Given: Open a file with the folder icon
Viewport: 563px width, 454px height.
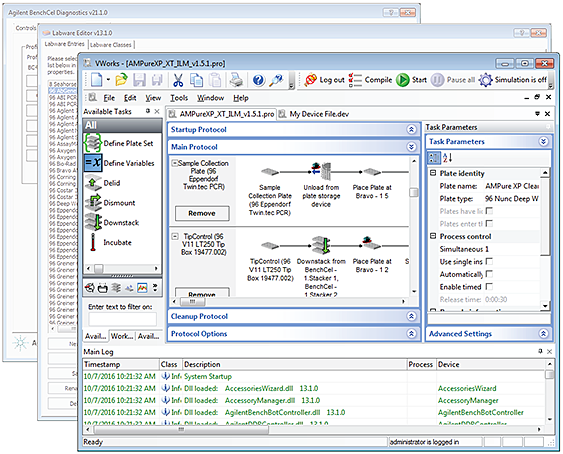Looking at the screenshot, I should point(122,80).
